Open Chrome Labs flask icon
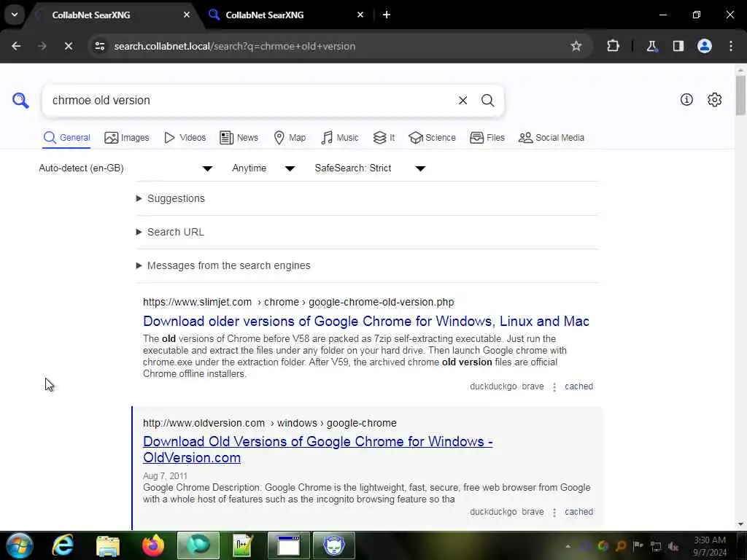The width and height of the screenshot is (747, 560). point(651,46)
